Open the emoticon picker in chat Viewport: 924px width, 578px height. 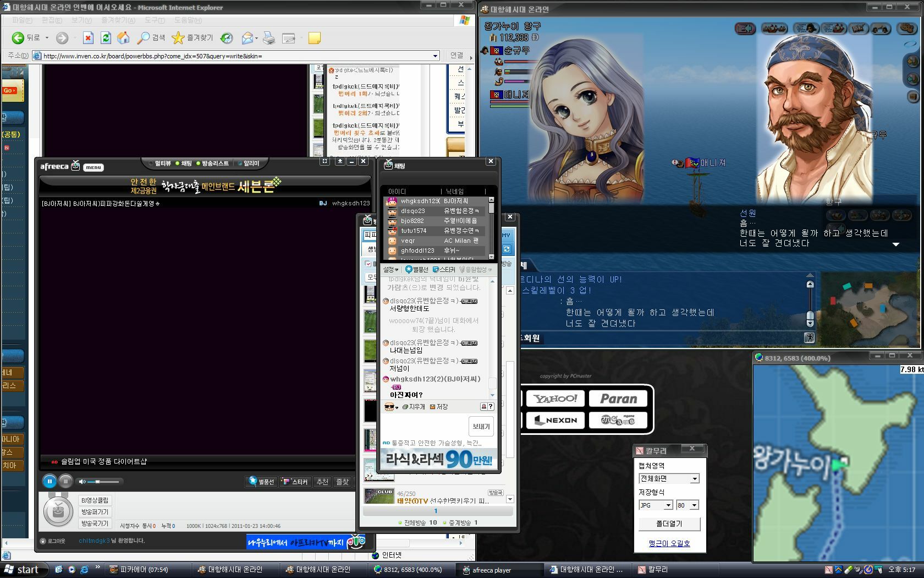click(391, 407)
